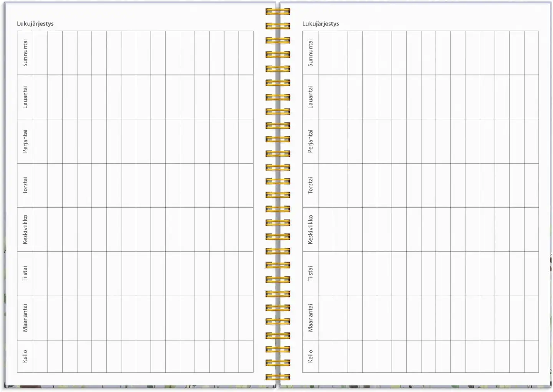This screenshot has height=392, width=553.
Task: Click Maanantai label on right page
Action: coord(311,318)
